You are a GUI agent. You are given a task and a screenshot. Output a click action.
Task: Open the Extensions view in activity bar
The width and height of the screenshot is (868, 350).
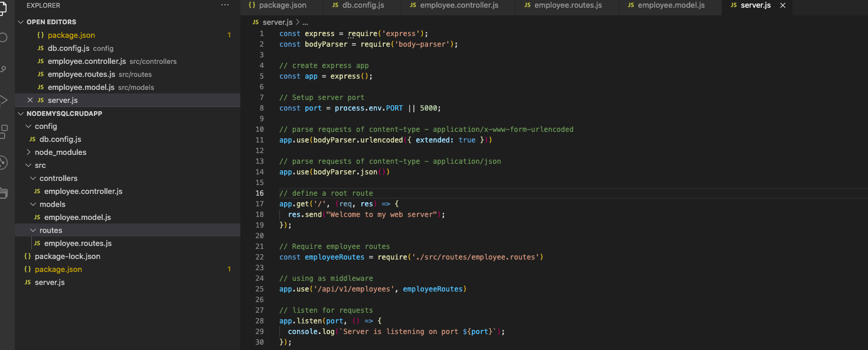(x=3, y=131)
